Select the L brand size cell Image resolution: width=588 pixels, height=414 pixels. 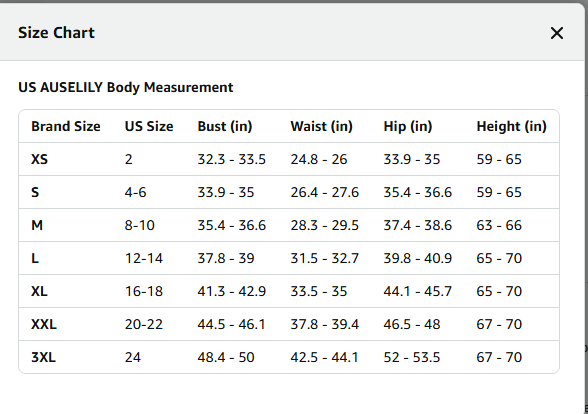click(35, 258)
